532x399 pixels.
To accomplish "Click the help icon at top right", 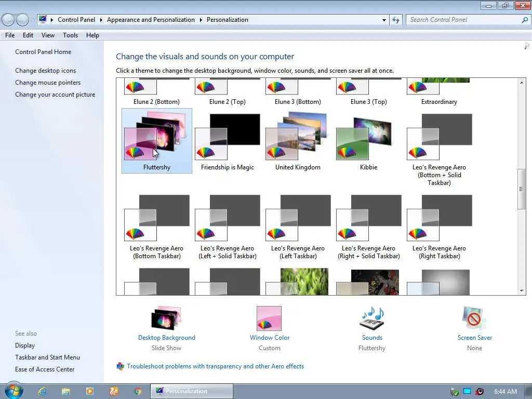I will pos(527,46).
